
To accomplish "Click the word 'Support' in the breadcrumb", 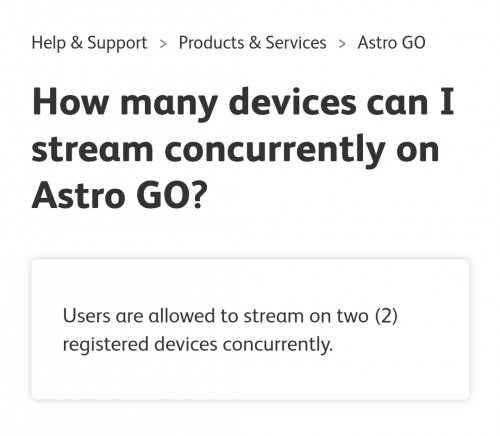I will (x=117, y=44).
